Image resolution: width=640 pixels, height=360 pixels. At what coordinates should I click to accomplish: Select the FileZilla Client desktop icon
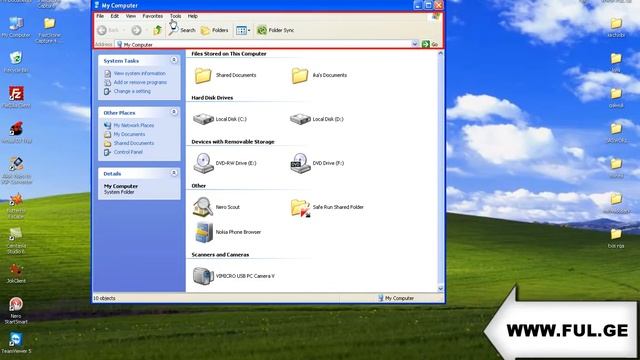click(x=16, y=97)
